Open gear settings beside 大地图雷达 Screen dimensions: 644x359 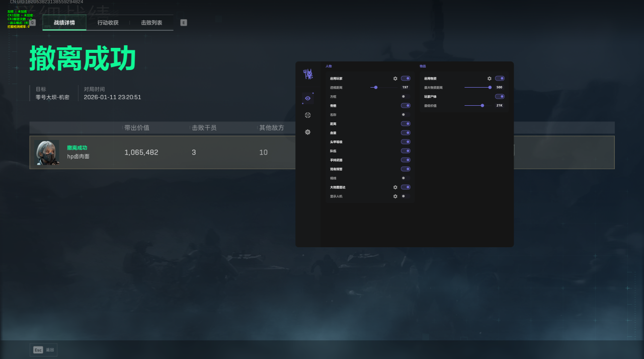click(x=395, y=187)
